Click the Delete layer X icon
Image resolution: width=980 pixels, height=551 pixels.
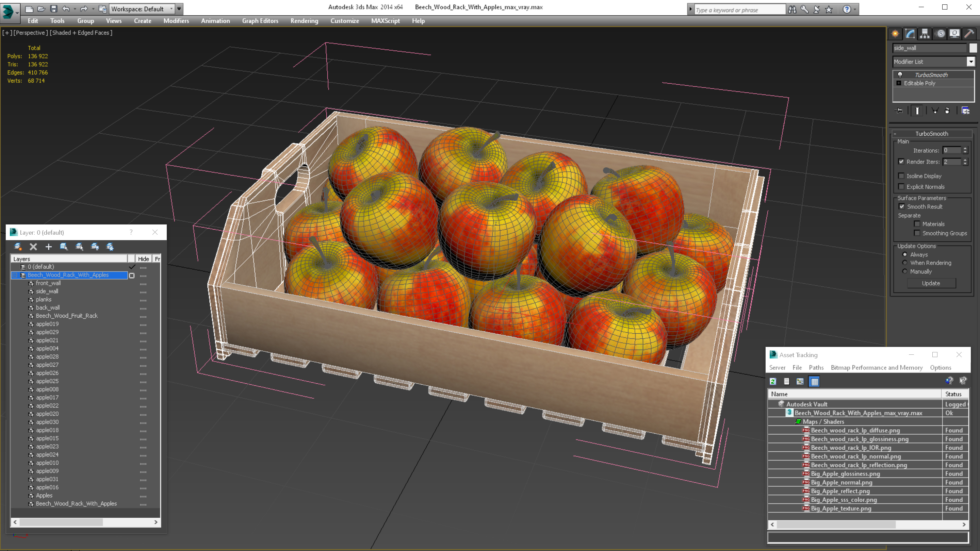point(33,247)
